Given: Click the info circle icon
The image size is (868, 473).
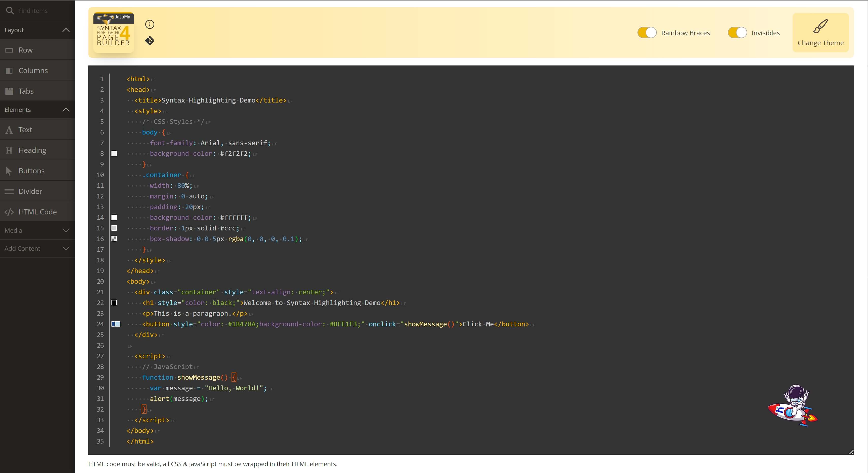Looking at the screenshot, I should tap(150, 24).
